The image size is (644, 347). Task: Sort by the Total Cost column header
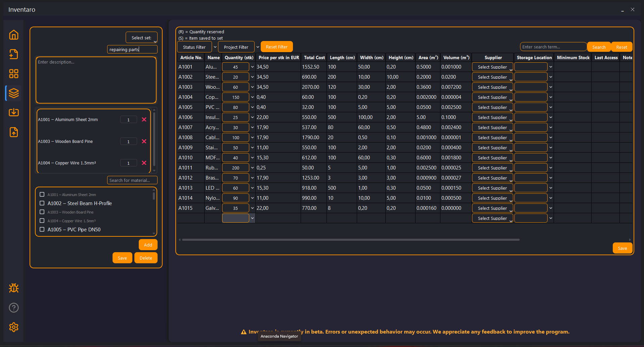coord(314,57)
